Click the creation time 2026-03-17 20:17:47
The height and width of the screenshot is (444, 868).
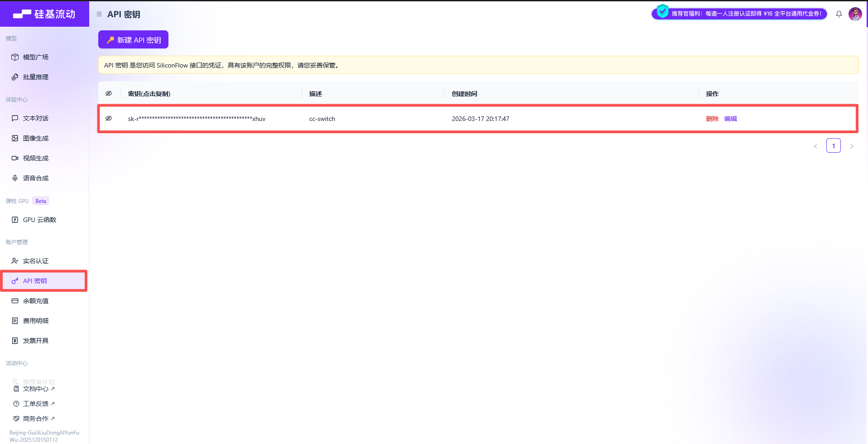[480, 119]
